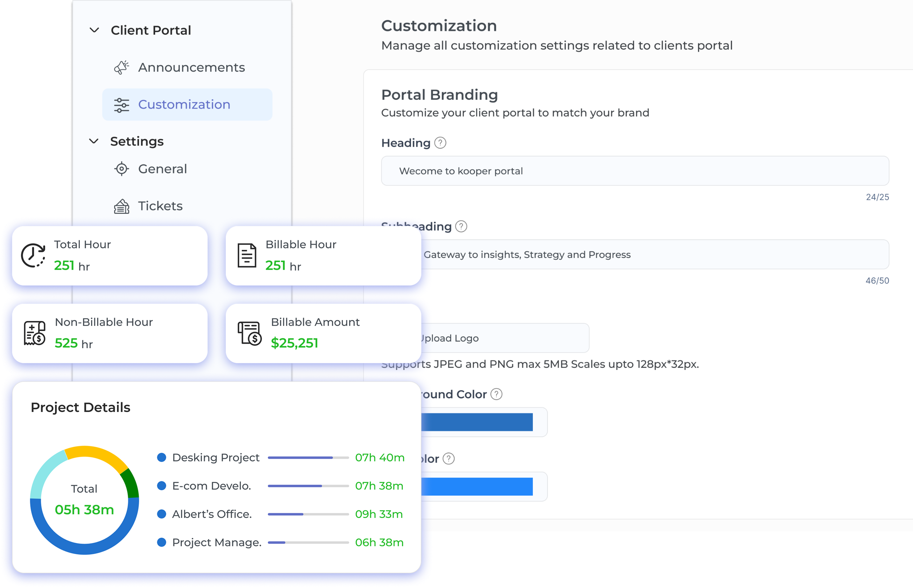The width and height of the screenshot is (913, 588).
Task: Focus the Heading input field
Action: pyautogui.click(x=635, y=171)
